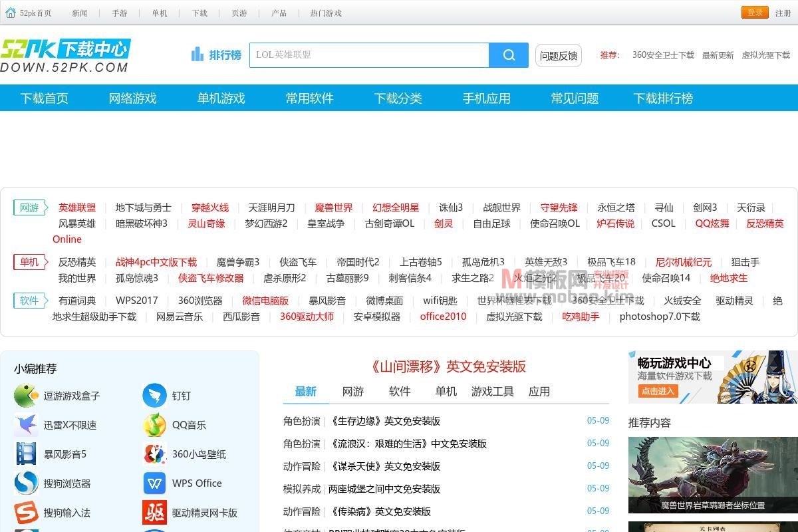The height and width of the screenshot is (532, 798).
Task: Open 《传染病》英文免安装版 entry
Action: (380, 511)
